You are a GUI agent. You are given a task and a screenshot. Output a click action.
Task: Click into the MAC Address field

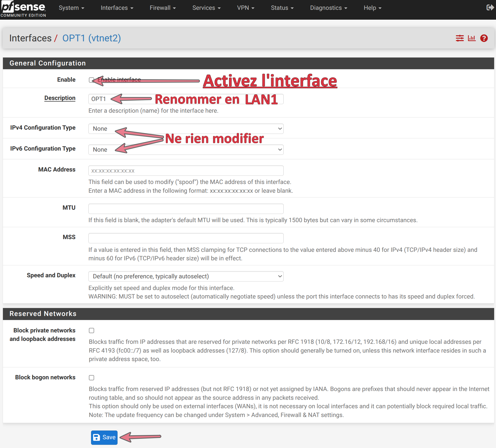[186, 171]
